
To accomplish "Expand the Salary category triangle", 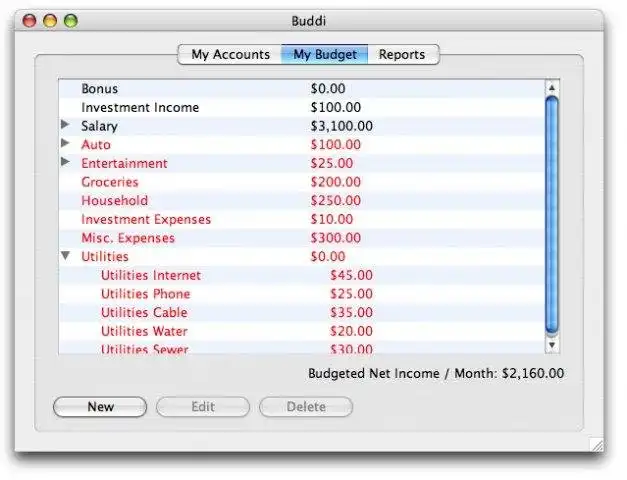I will 65,124.
